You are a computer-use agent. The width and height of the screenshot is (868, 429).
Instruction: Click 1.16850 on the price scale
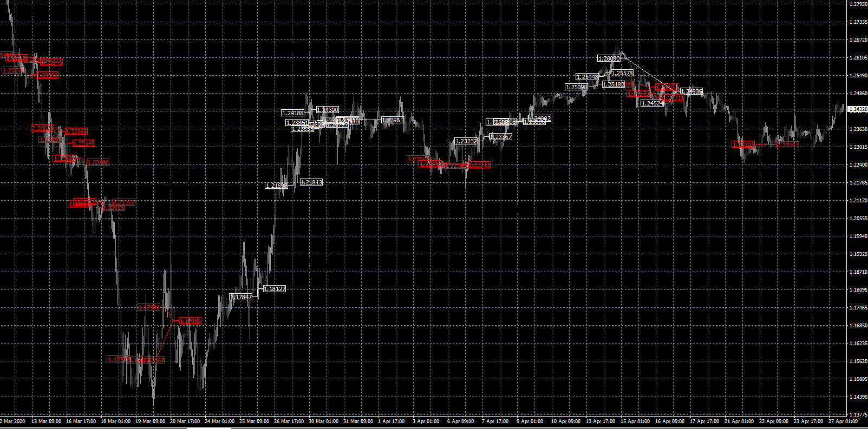coord(858,326)
